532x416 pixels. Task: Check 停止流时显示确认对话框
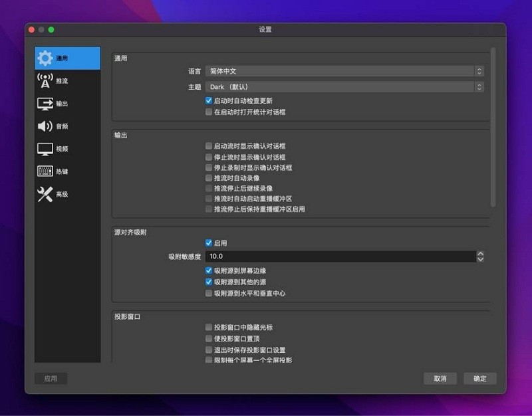[x=209, y=157]
